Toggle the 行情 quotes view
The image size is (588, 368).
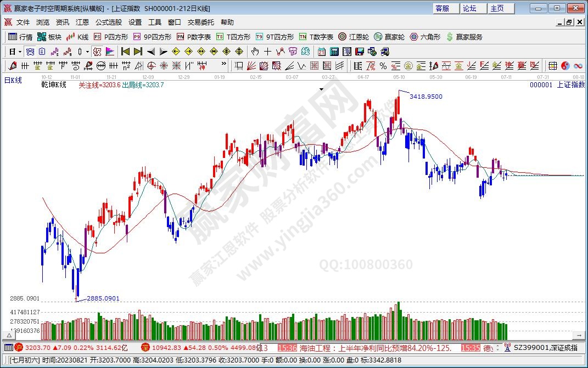click(x=20, y=37)
